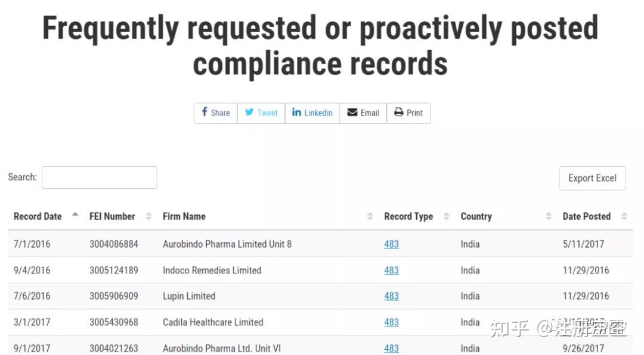The width and height of the screenshot is (644, 355).
Task: Sort table by Date Posted
Action: [x=624, y=216]
